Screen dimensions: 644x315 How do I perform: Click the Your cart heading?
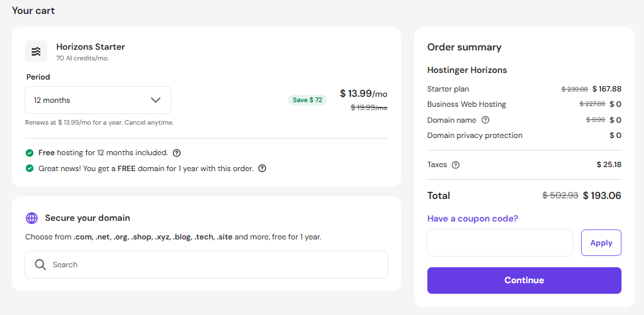(x=33, y=11)
